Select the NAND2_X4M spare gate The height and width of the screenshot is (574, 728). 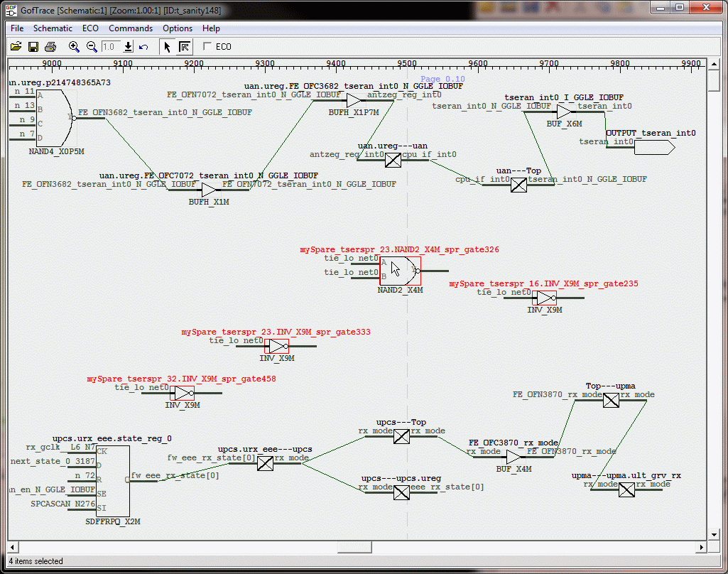tap(400, 271)
